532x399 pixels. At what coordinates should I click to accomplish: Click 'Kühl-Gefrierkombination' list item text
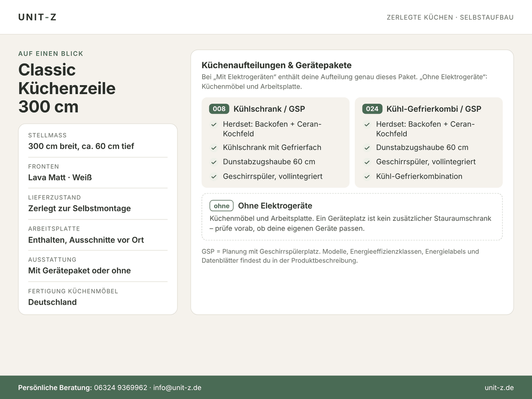click(x=419, y=176)
